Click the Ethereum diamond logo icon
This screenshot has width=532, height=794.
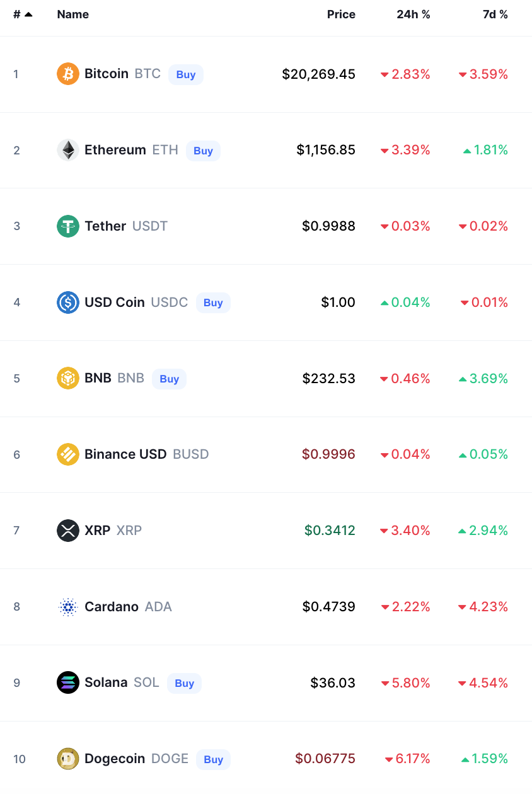pos(68,150)
